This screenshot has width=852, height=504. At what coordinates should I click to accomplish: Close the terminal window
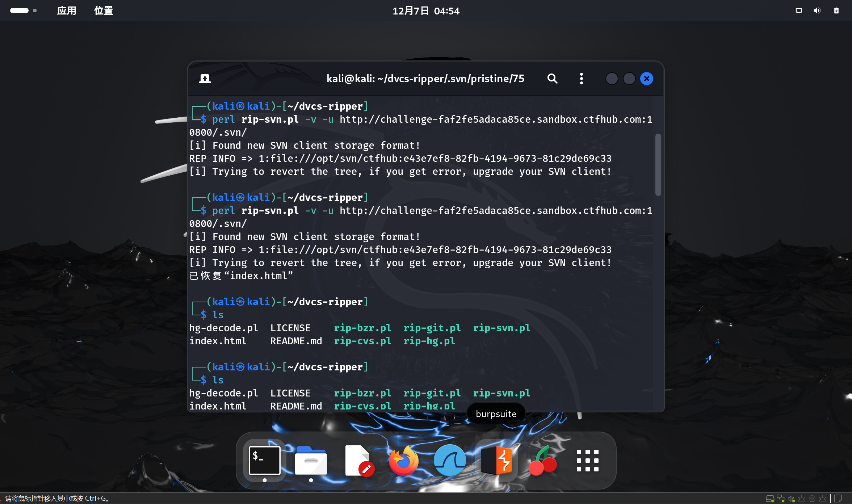tap(647, 79)
